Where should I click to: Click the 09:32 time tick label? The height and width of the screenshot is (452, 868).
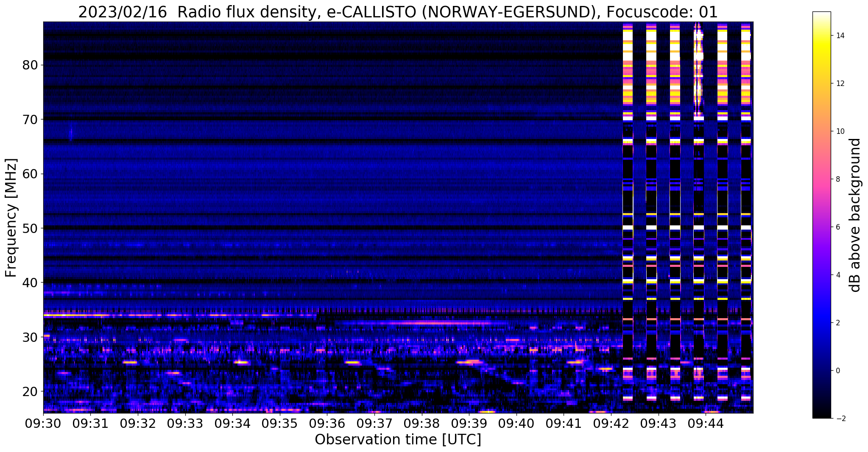tap(138, 424)
